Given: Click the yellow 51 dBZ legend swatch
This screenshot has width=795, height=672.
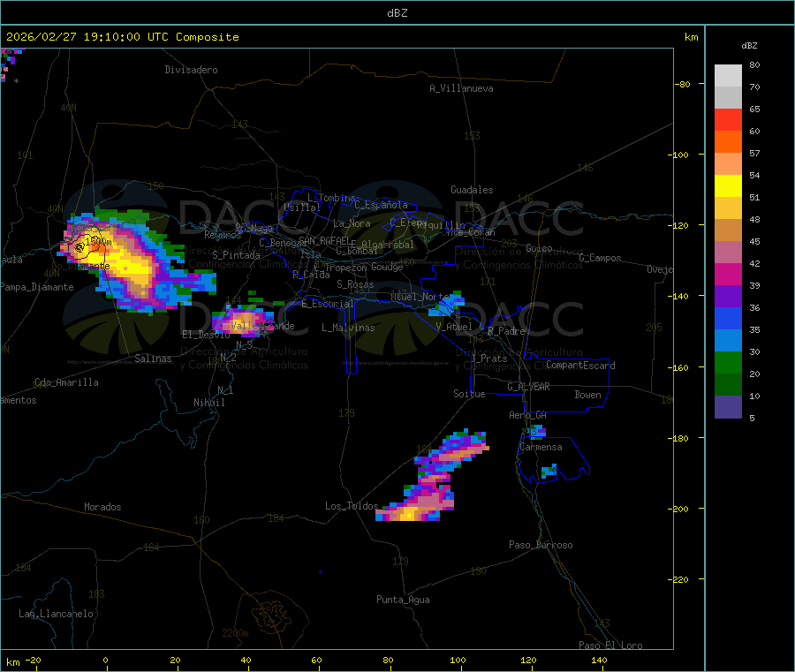Looking at the screenshot, I should [728, 186].
